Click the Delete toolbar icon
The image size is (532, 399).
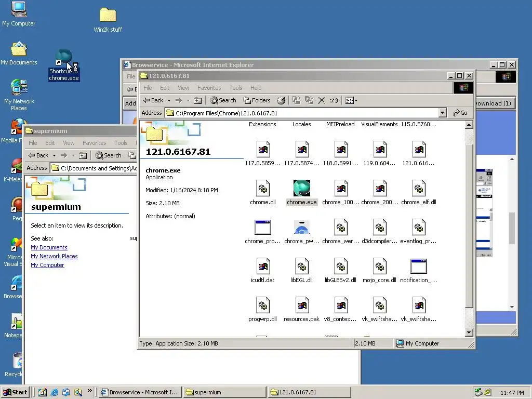(x=321, y=100)
